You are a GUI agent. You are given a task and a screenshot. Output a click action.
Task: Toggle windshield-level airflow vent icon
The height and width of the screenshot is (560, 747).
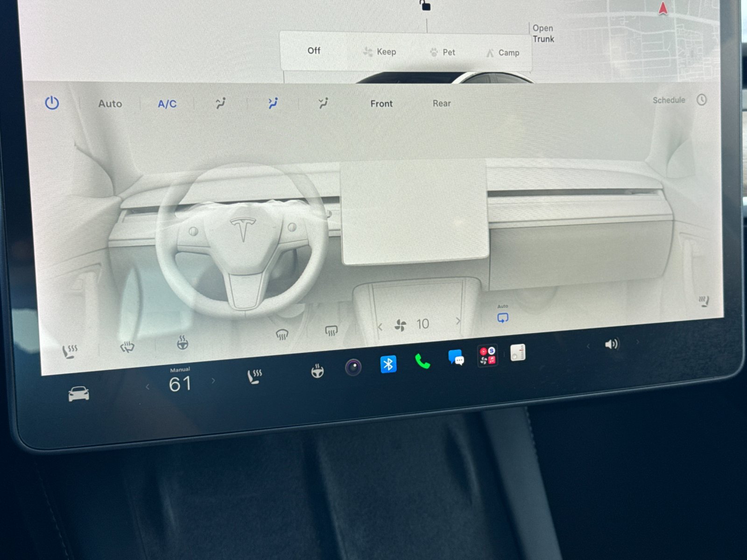coord(221,103)
